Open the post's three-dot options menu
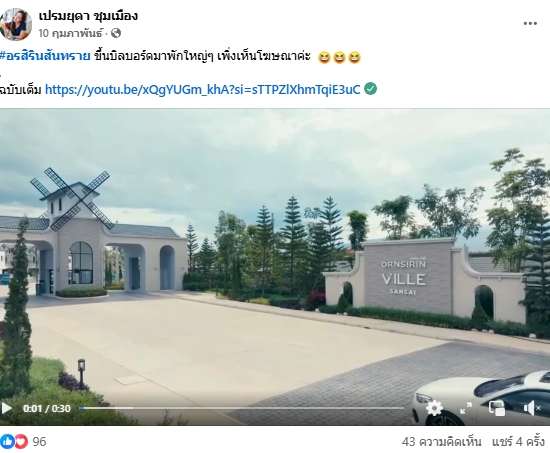The width and height of the screenshot is (550, 453). 530,24
